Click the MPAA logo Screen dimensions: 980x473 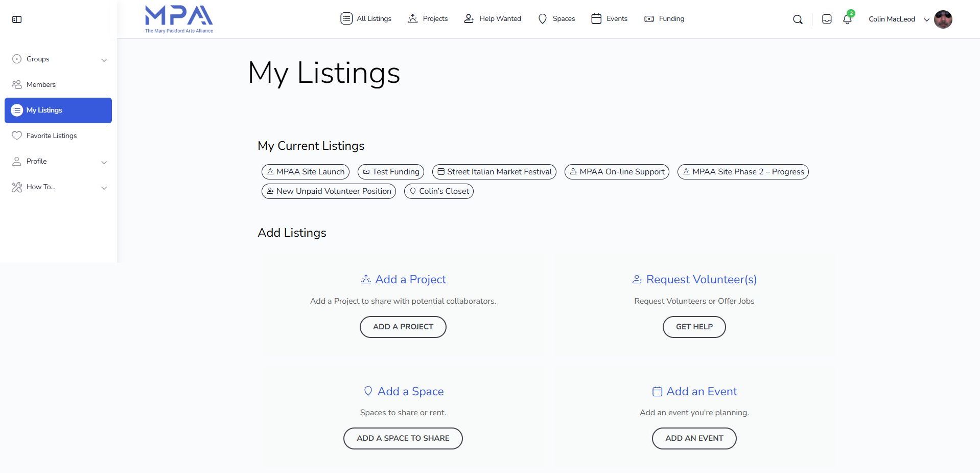[179, 19]
